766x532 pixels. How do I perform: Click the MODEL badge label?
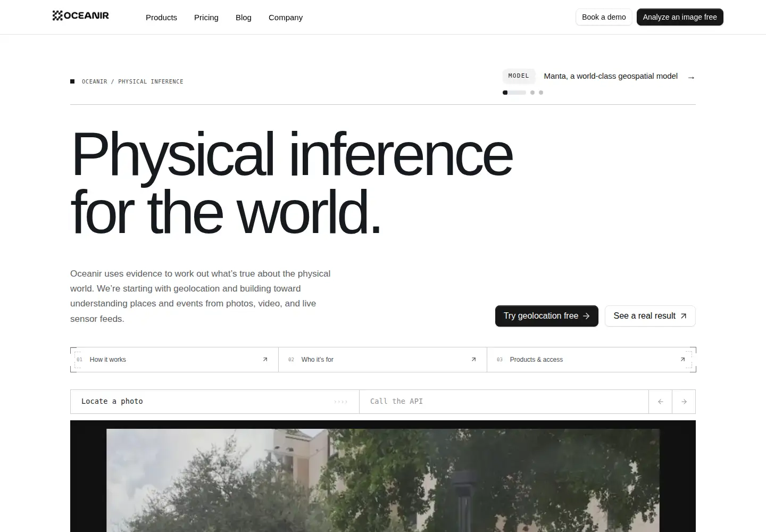(519, 76)
